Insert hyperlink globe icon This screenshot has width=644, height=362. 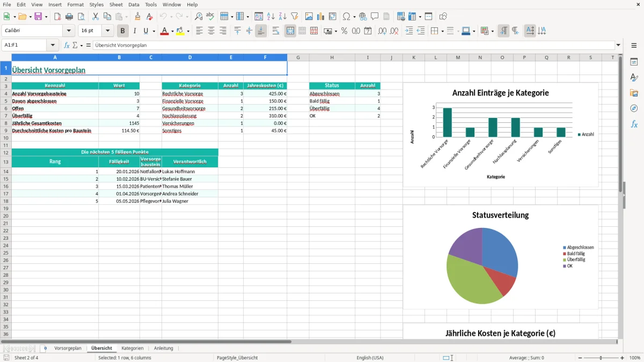[363, 17]
